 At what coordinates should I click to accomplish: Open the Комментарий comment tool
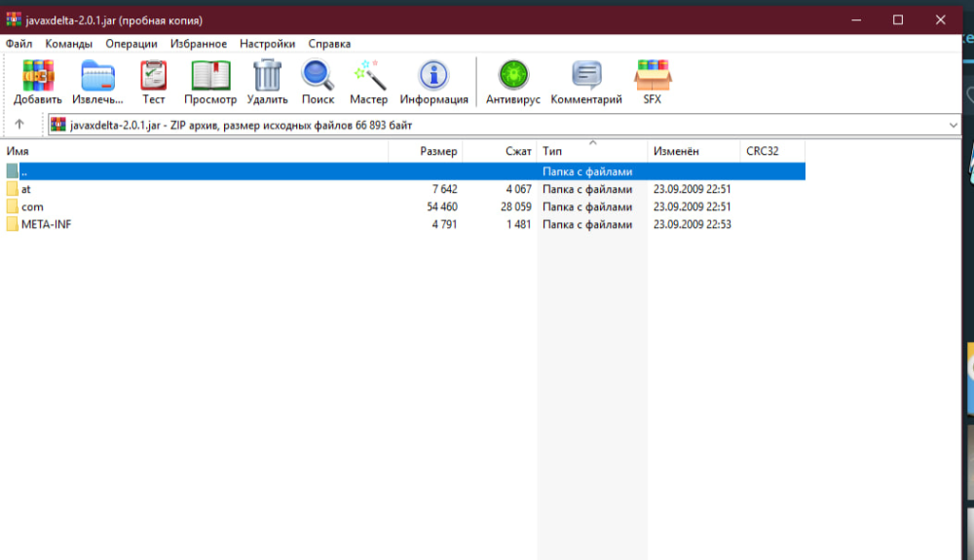click(586, 76)
